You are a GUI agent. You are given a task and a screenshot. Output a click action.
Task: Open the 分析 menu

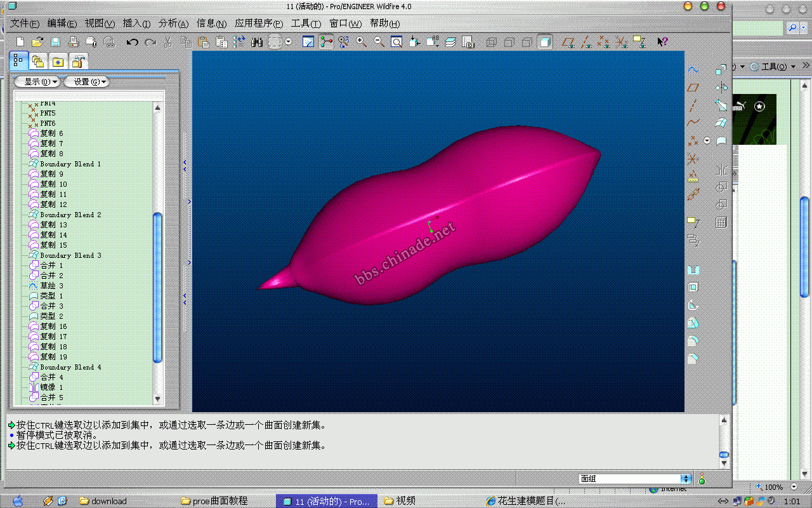click(x=173, y=23)
